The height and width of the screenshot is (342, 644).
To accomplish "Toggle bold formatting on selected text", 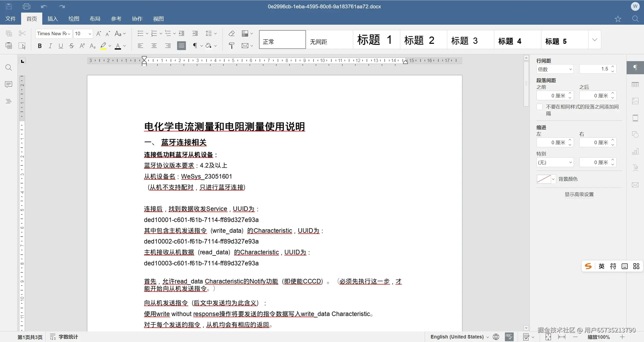I will 39,46.
